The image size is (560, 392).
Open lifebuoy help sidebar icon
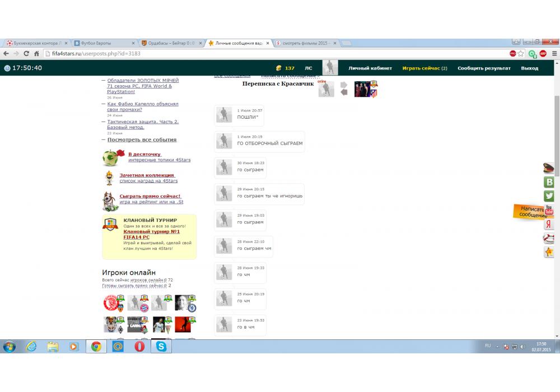(549, 238)
